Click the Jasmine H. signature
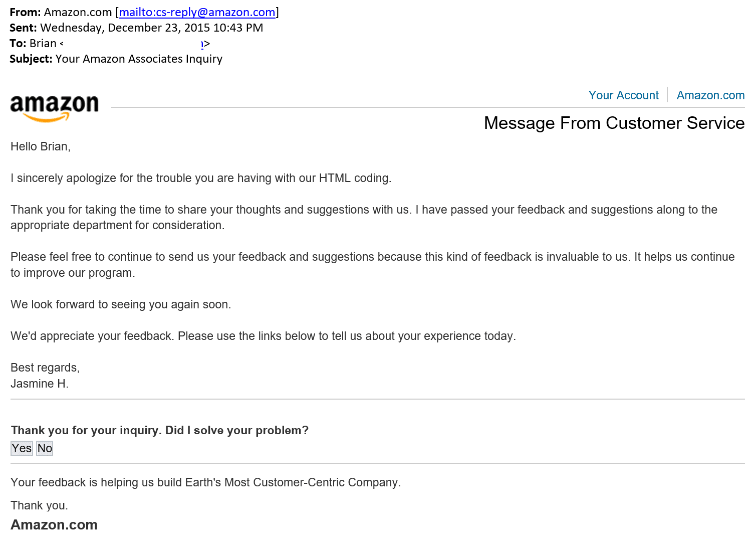The height and width of the screenshot is (540, 756). [40, 384]
